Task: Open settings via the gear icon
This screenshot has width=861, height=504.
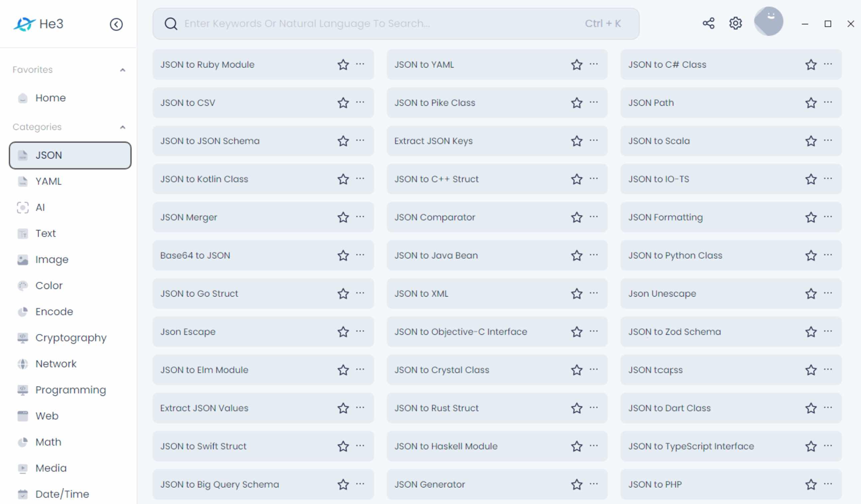Action: (x=735, y=23)
